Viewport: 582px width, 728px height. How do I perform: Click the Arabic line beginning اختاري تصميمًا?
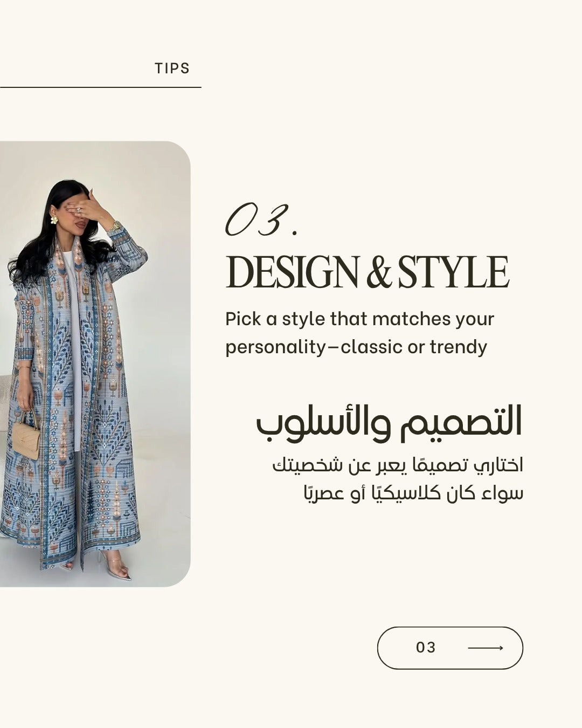pos(398,466)
